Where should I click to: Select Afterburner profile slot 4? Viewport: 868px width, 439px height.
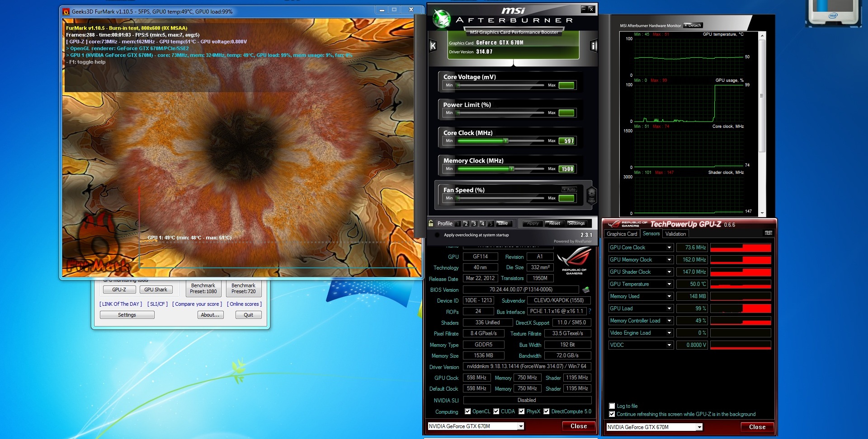(x=482, y=224)
